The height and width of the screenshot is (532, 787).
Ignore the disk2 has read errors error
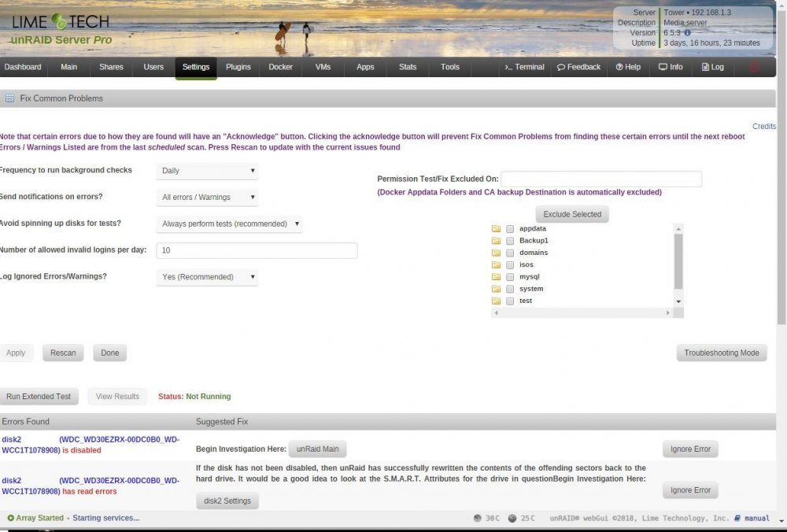tap(690, 490)
